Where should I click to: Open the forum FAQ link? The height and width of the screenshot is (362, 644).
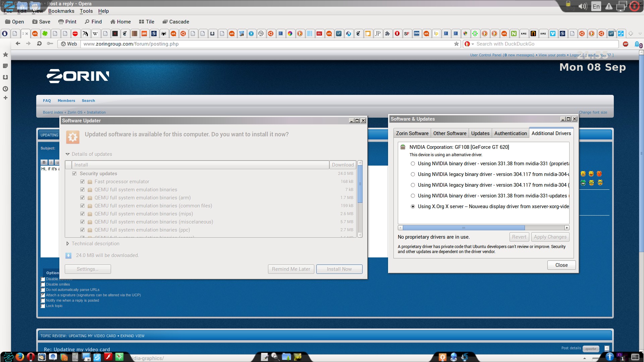click(x=47, y=101)
